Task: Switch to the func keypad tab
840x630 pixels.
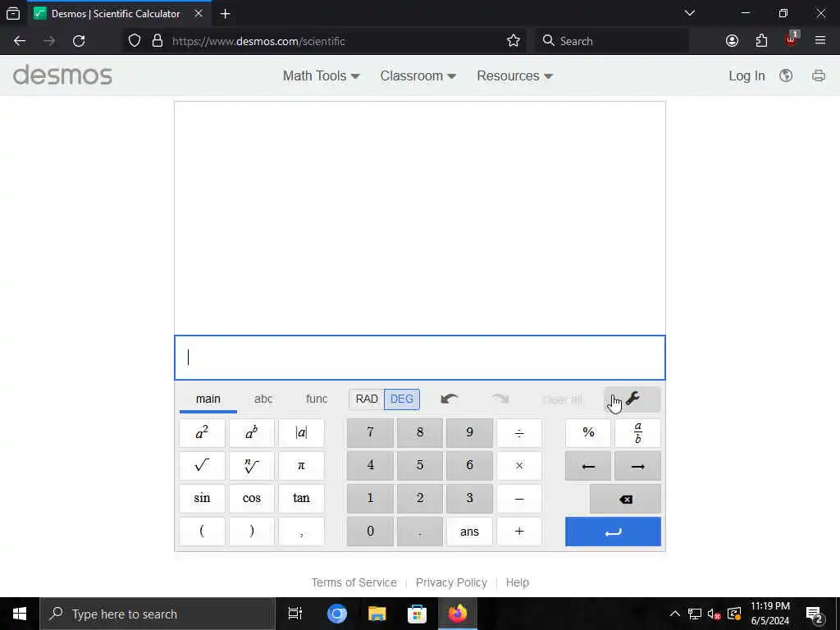Action: tap(316, 399)
